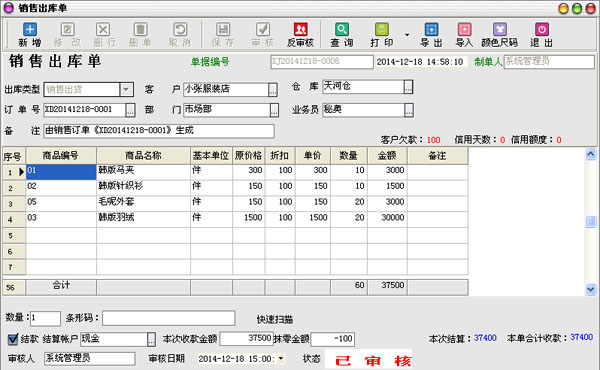Click the 客户 lookup button beside 小张服装店
Screen dimensions: 600x370
point(273,90)
